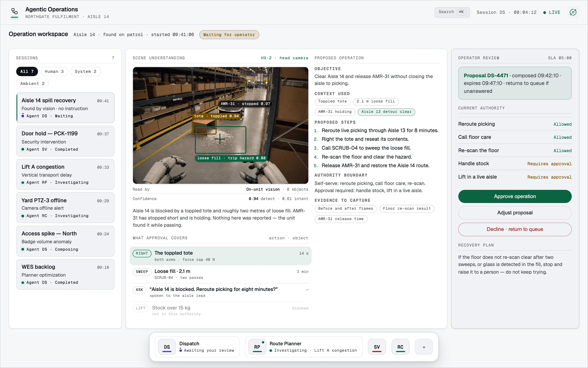Click the SWEEP action badge
The width and height of the screenshot is (588, 368).
pos(142,272)
